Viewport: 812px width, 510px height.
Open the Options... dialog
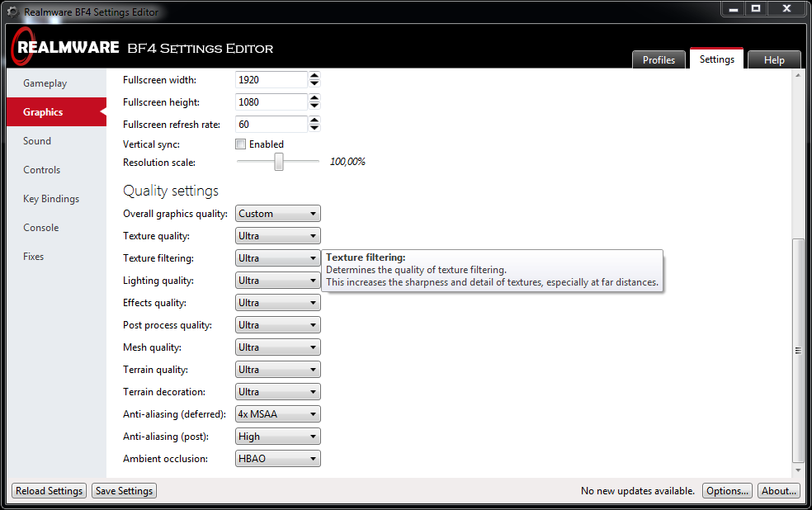(728, 491)
